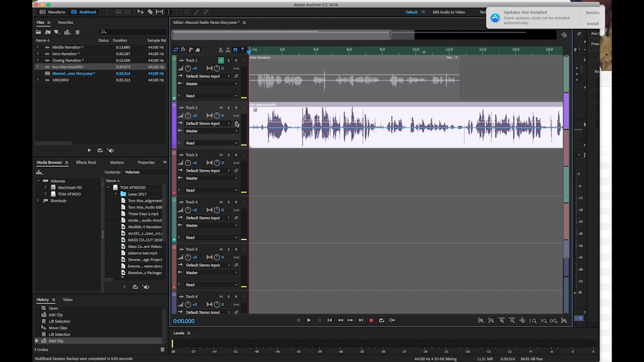Screen dimensions: 644x362
Task: Unmute Track 1 with the M button
Action: (221, 60)
